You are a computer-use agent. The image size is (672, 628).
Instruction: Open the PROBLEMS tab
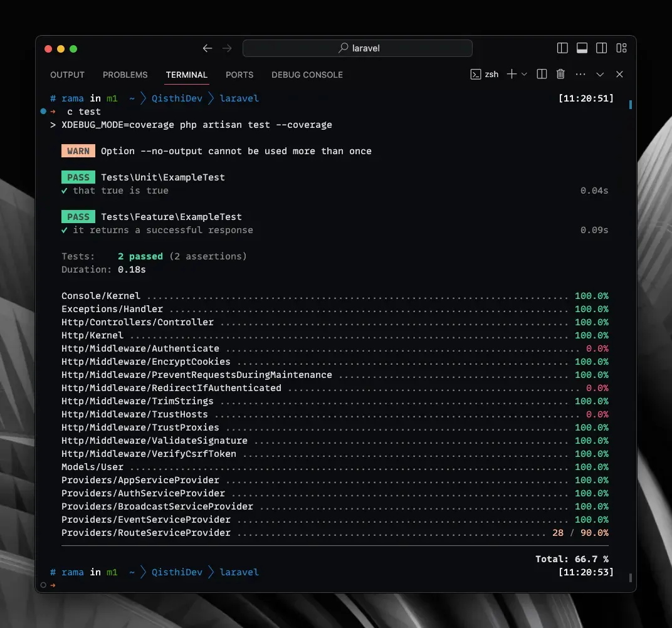[125, 75]
